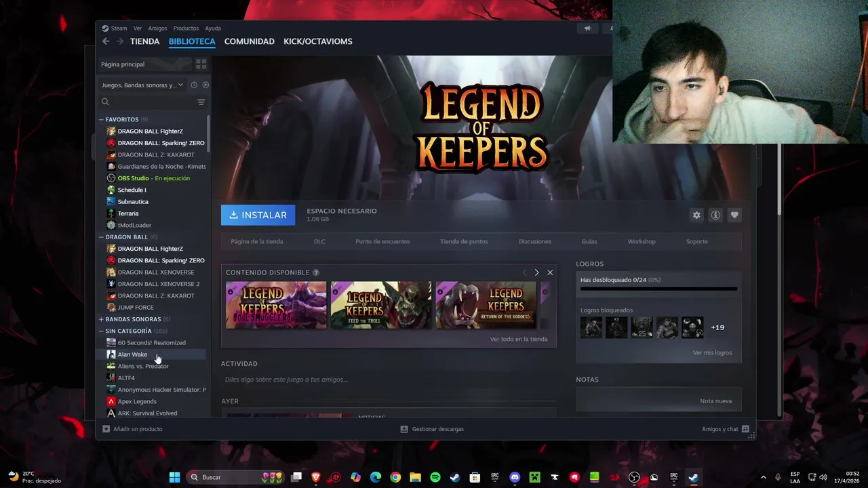The image size is (868, 488).
Task: Select Subnautica in favorites
Action: point(133,201)
